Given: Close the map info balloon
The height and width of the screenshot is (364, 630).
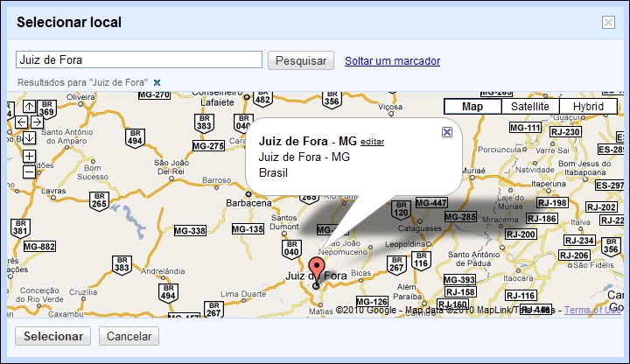Looking at the screenshot, I should point(447,132).
